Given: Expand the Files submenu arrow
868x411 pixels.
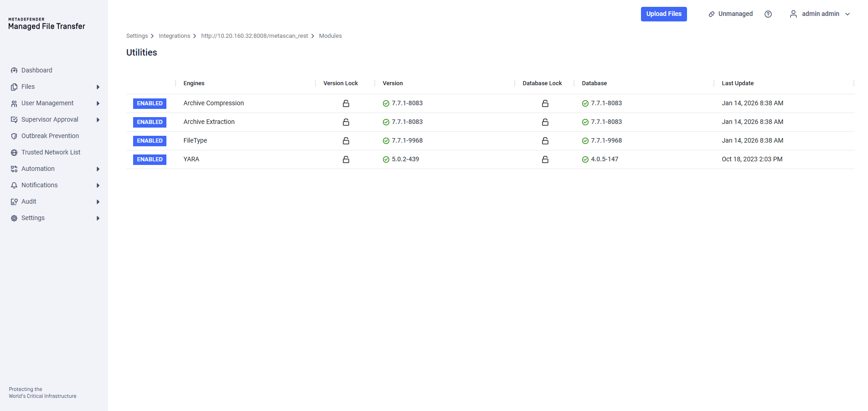Looking at the screenshot, I should (98, 87).
